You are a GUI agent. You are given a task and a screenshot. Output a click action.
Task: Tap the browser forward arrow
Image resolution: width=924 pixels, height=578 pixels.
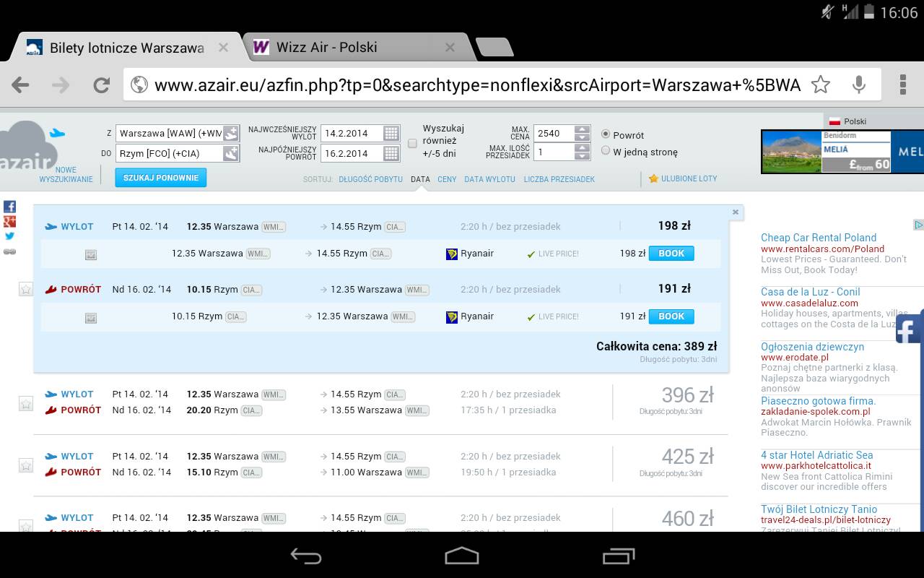[x=61, y=85]
